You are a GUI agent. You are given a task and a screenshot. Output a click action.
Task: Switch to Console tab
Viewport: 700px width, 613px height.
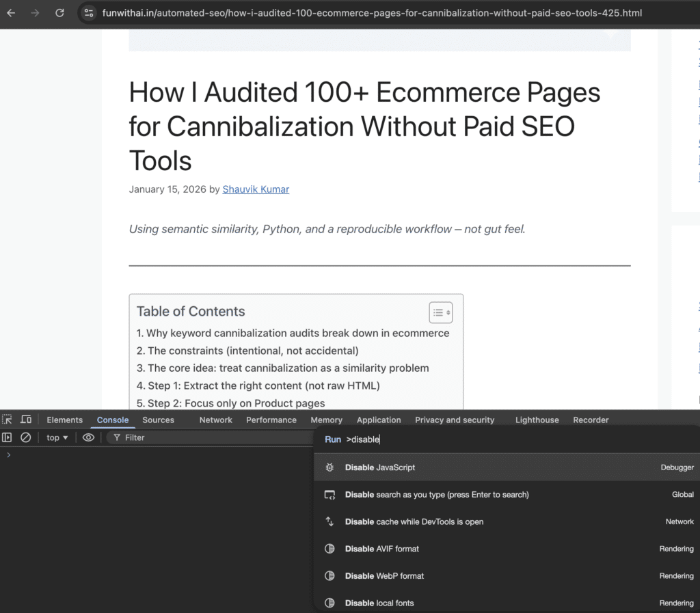coord(113,420)
